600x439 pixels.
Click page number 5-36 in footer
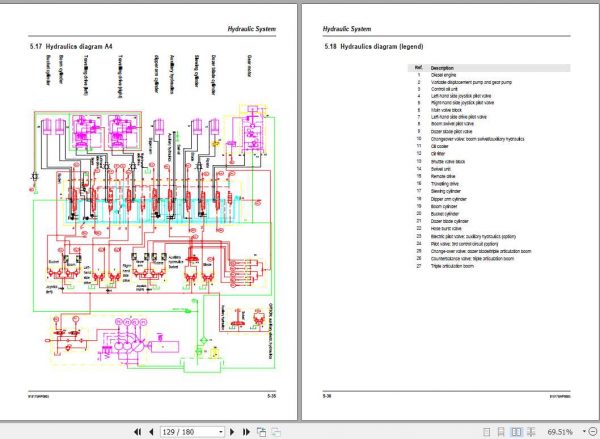click(327, 396)
